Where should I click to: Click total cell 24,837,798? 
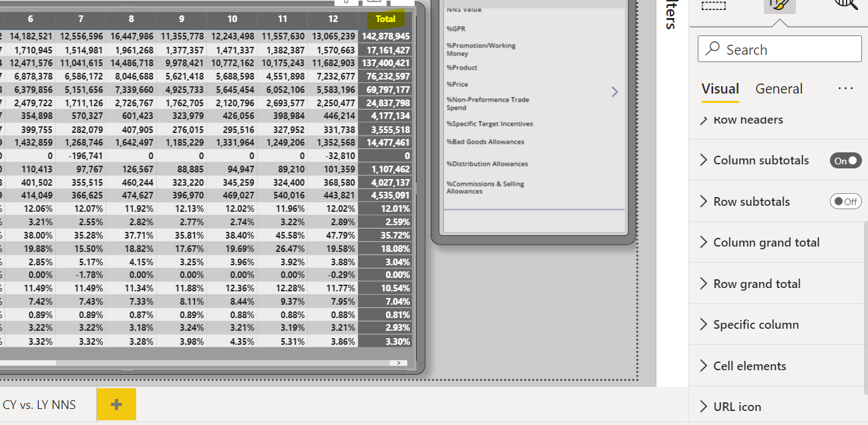click(x=385, y=103)
